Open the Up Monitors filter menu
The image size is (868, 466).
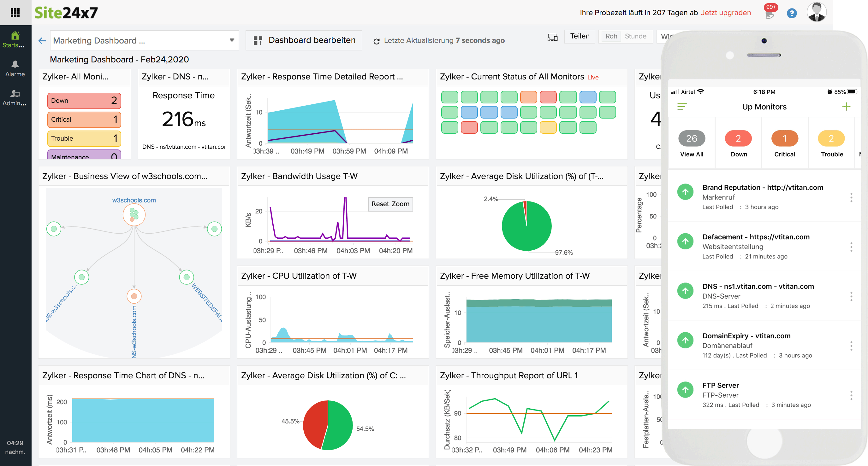click(x=683, y=107)
